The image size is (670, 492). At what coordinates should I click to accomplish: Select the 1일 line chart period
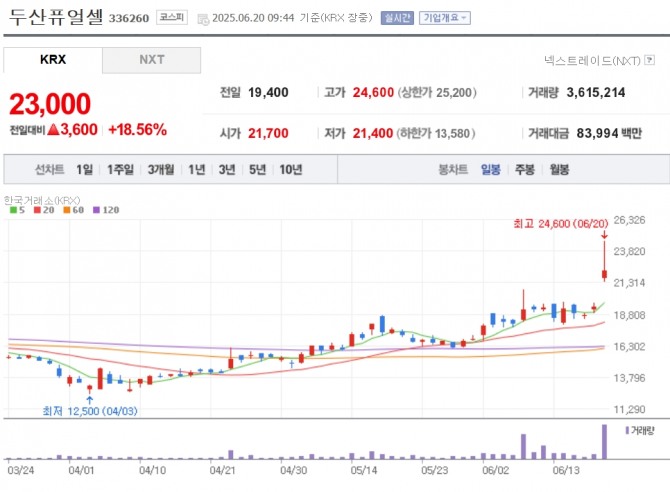[84, 169]
